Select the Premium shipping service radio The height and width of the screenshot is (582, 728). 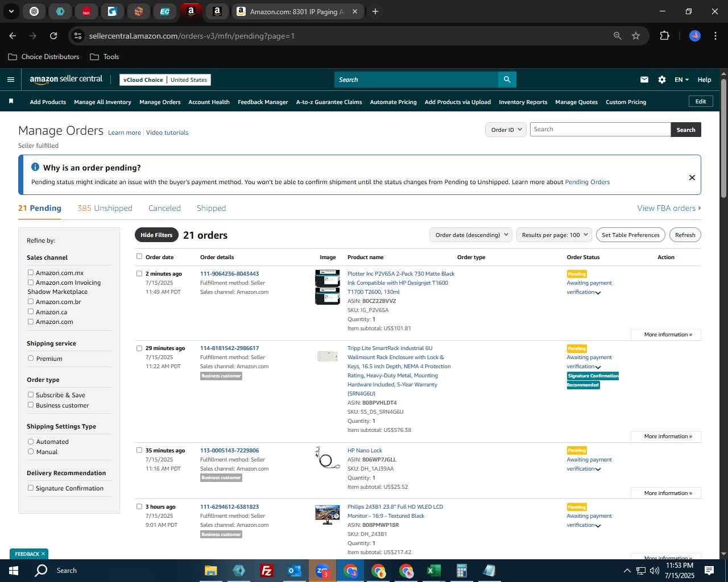click(x=31, y=359)
